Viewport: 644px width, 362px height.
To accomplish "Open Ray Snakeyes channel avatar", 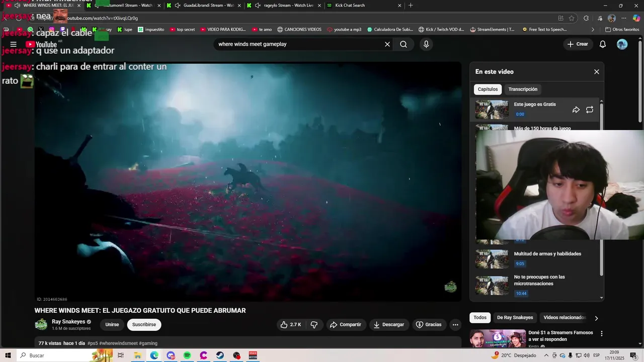I will pyautogui.click(x=41, y=325).
